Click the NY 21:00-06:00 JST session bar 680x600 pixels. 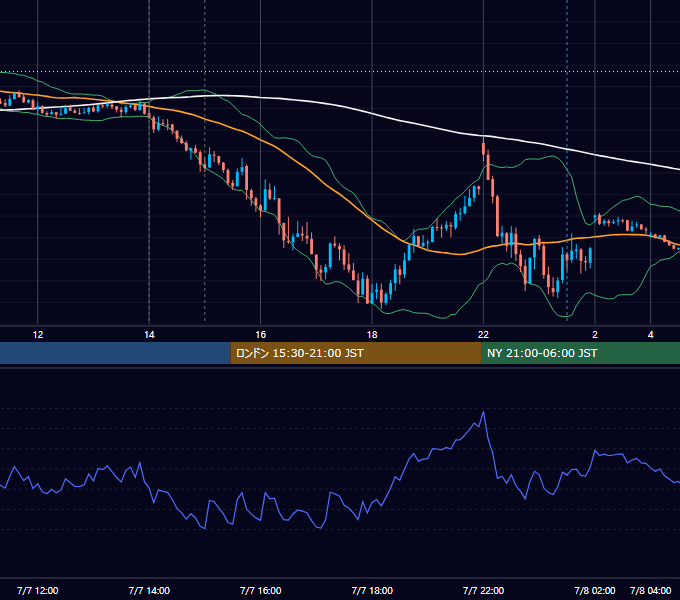pos(580,353)
